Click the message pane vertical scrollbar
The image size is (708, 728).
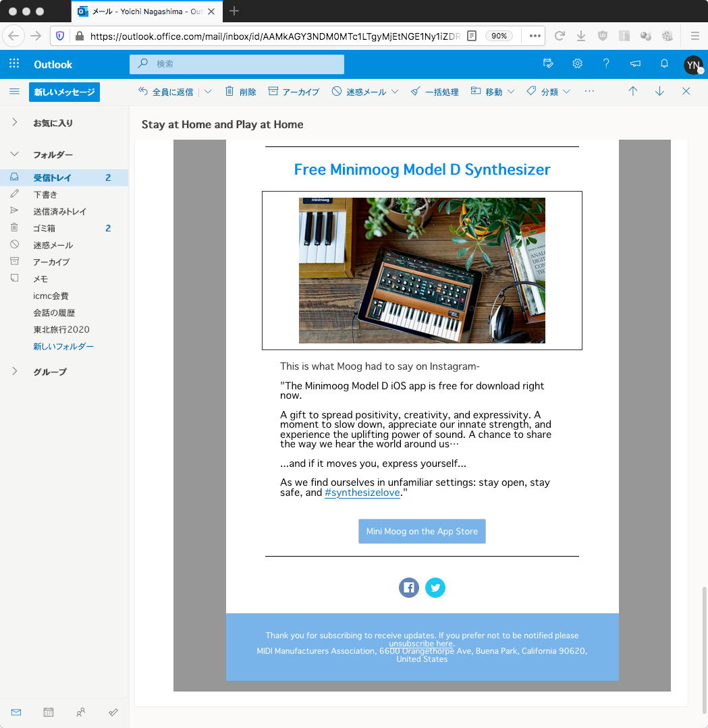point(704,650)
